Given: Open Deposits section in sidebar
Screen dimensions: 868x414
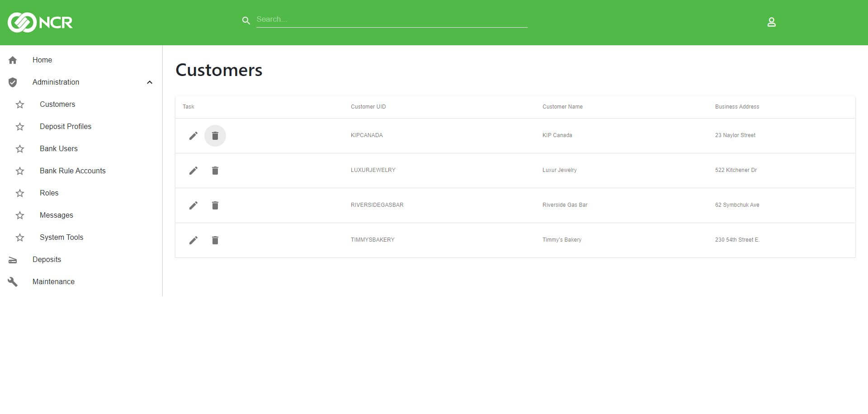Looking at the screenshot, I should (x=47, y=259).
